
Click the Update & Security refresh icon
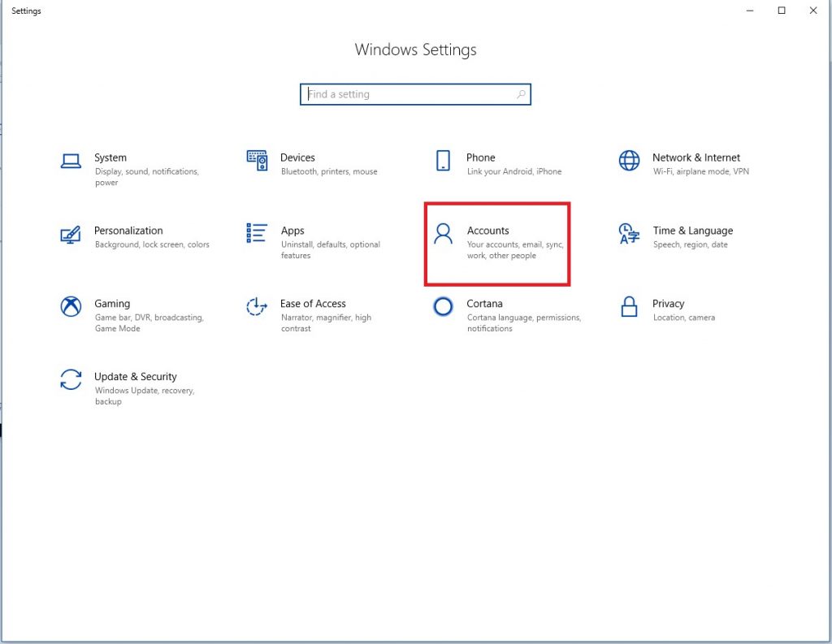[x=71, y=379]
